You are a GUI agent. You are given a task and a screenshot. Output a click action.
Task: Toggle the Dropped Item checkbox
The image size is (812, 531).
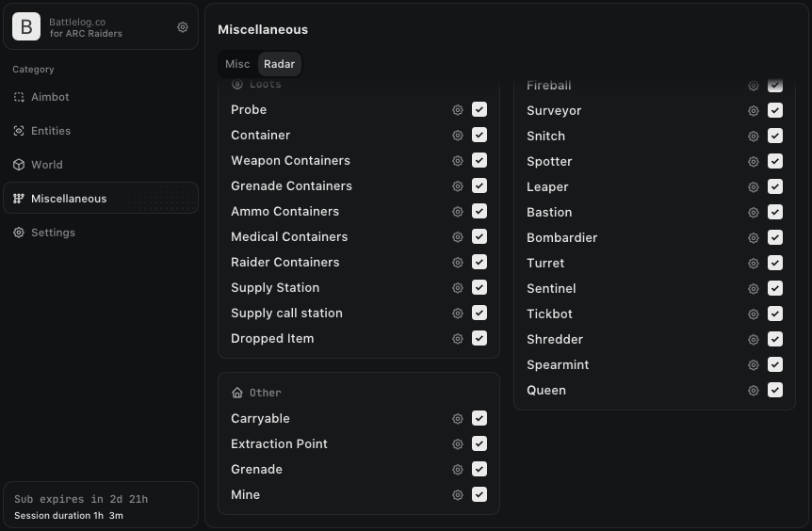[479, 339]
